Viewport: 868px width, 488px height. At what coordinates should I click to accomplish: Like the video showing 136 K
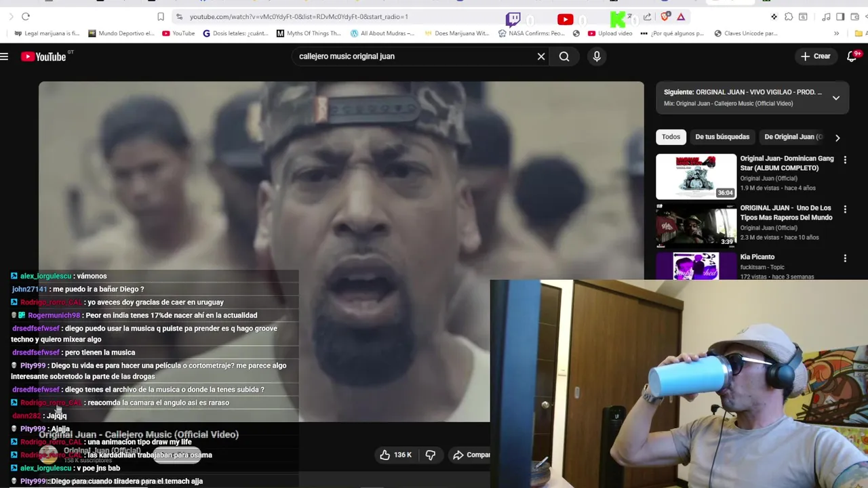click(x=396, y=455)
